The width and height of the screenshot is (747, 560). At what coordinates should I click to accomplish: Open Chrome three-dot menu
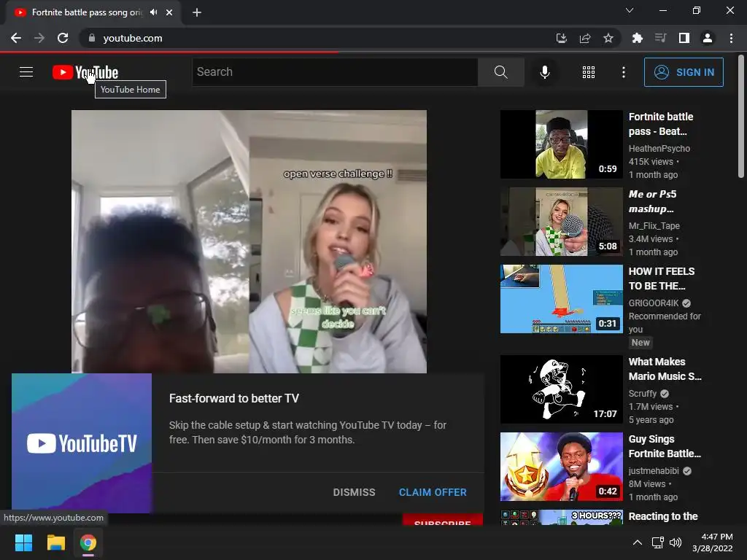(731, 38)
